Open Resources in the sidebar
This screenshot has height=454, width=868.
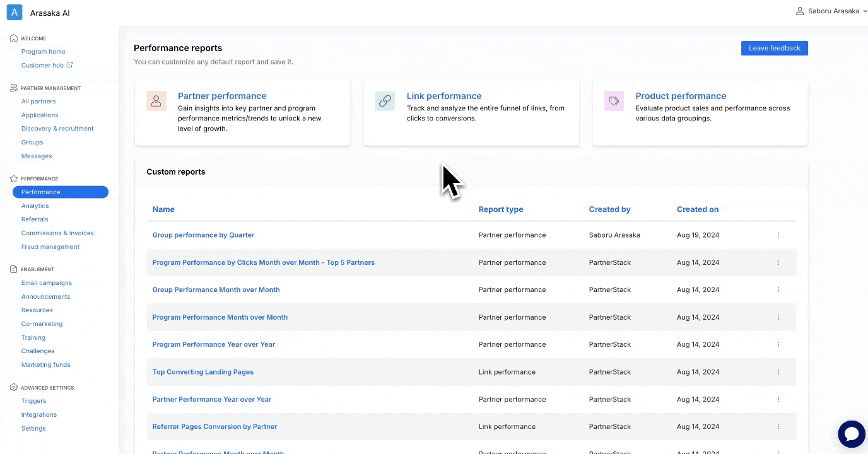[x=37, y=310]
